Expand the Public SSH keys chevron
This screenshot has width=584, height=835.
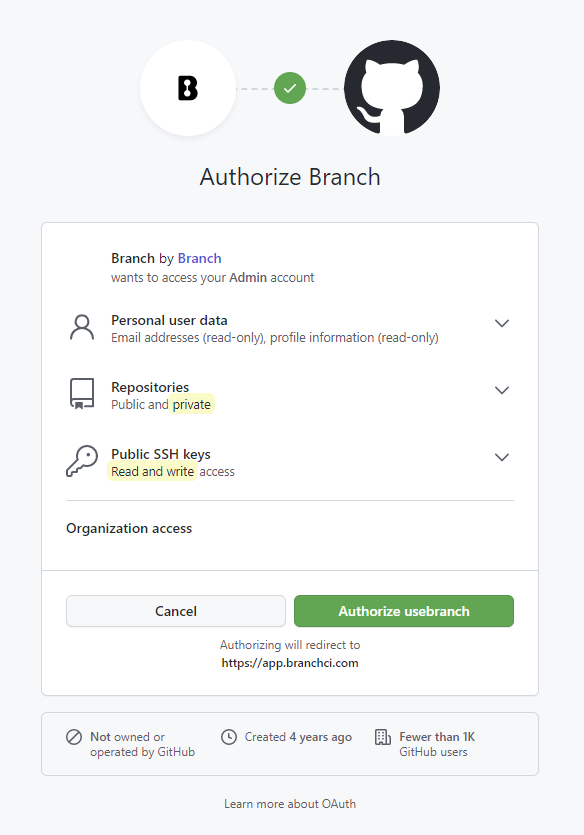coord(502,457)
